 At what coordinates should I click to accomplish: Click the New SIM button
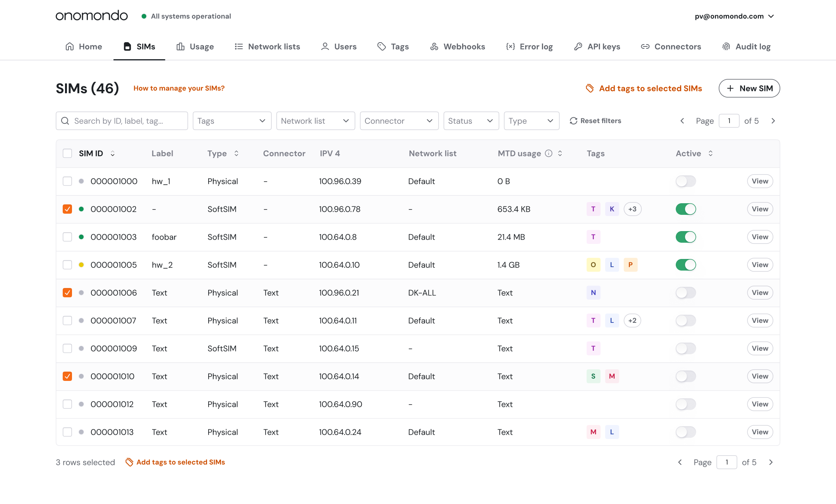[749, 88]
